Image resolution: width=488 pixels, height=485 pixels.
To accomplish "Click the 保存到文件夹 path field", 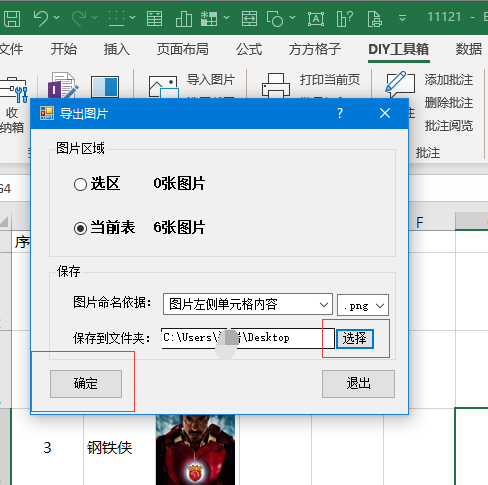I will (x=248, y=338).
